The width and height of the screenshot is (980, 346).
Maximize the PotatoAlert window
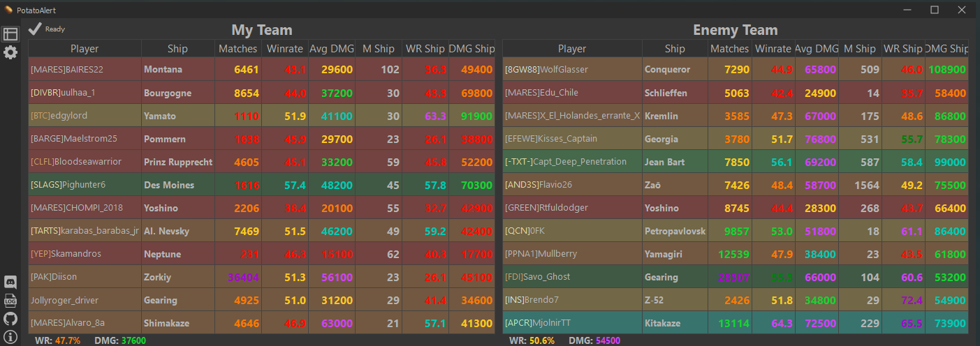click(934, 10)
